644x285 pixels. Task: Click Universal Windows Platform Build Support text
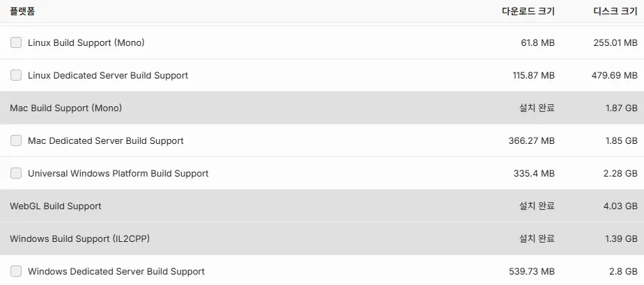click(x=118, y=174)
